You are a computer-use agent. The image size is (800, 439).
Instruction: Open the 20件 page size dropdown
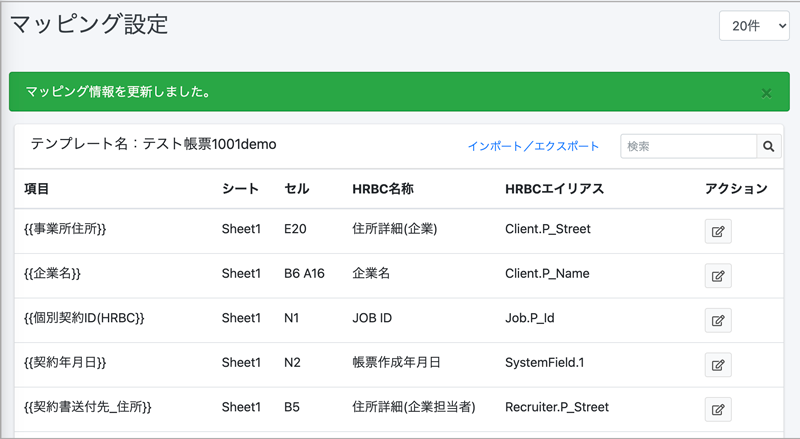[754, 27]
